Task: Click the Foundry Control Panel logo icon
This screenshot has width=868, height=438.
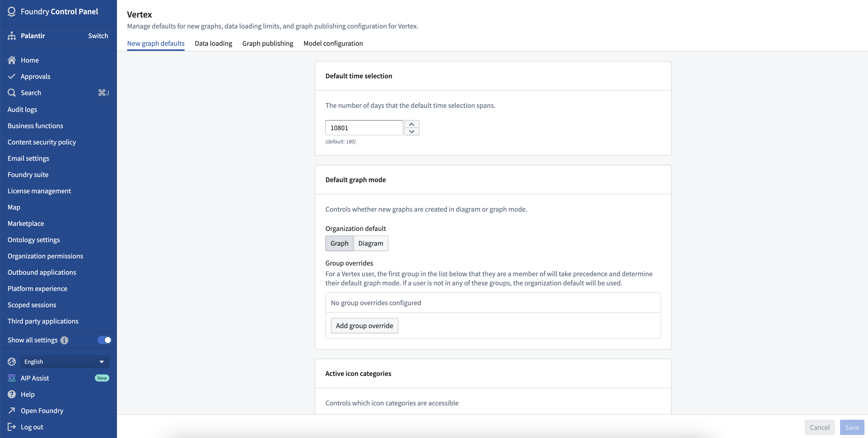Action: point(11,11)
